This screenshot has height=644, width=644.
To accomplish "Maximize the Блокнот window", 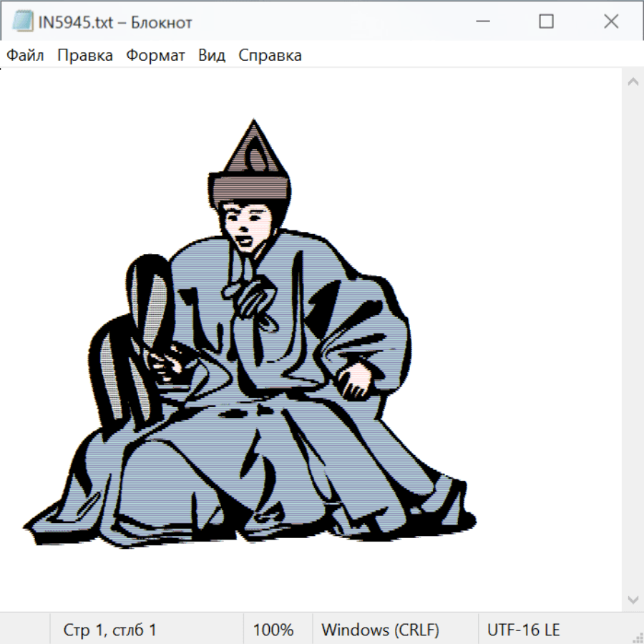I will (547, 22).
